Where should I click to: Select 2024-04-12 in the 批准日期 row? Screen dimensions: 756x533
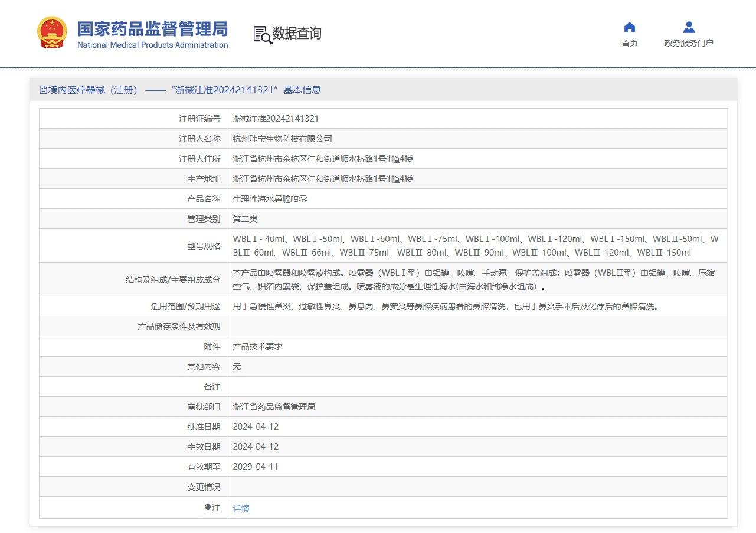256,427
